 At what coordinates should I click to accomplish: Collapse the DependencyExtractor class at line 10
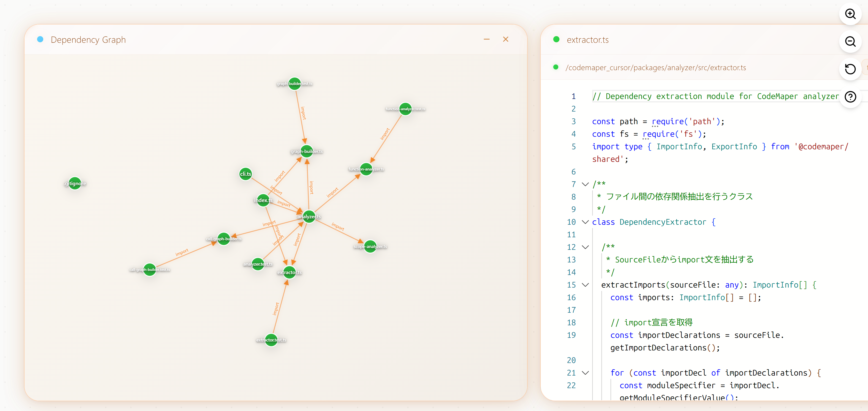point(585,222)
